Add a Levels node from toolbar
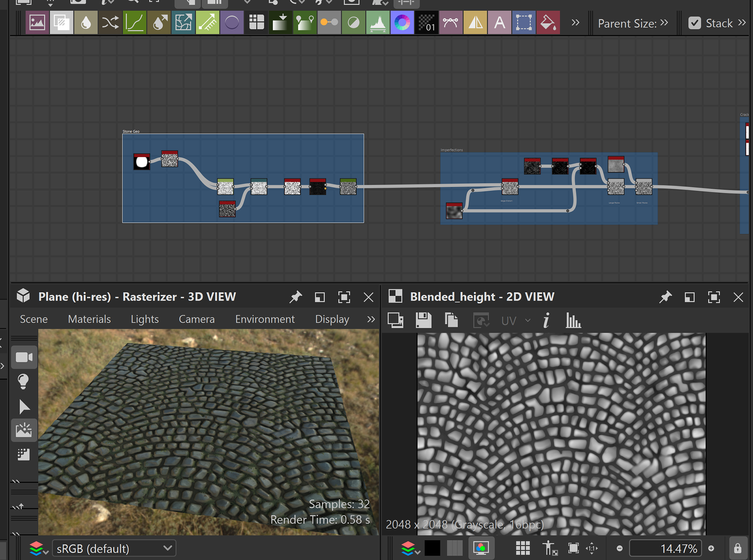This screenshot has height=560, width=753. [378, 23]
